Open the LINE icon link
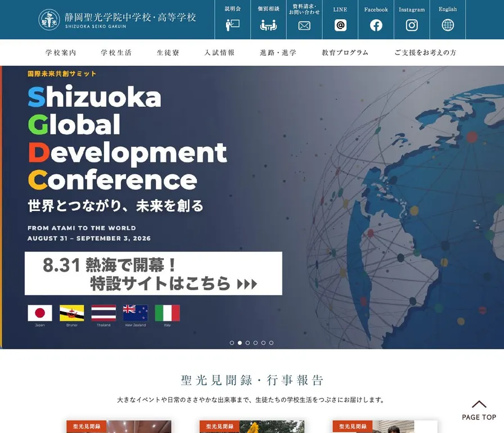Image resolution: width=504 pixels, height=433 pixels. [x=340, y=25]
